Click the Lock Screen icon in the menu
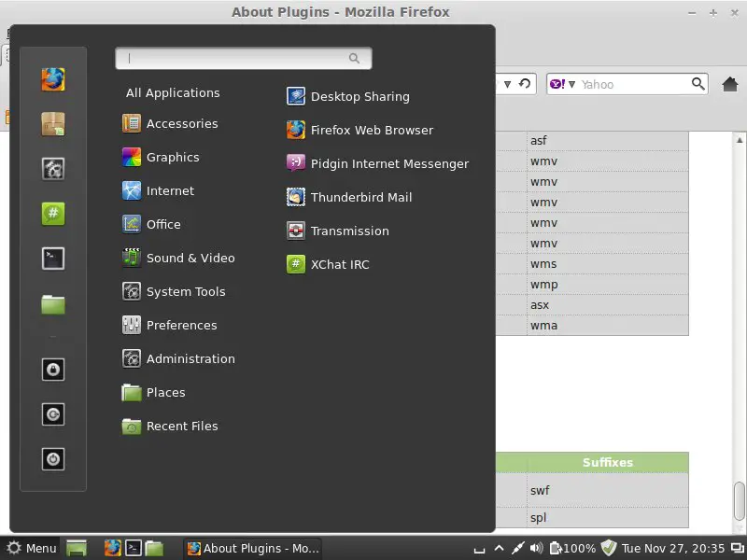 coord(53,370)
